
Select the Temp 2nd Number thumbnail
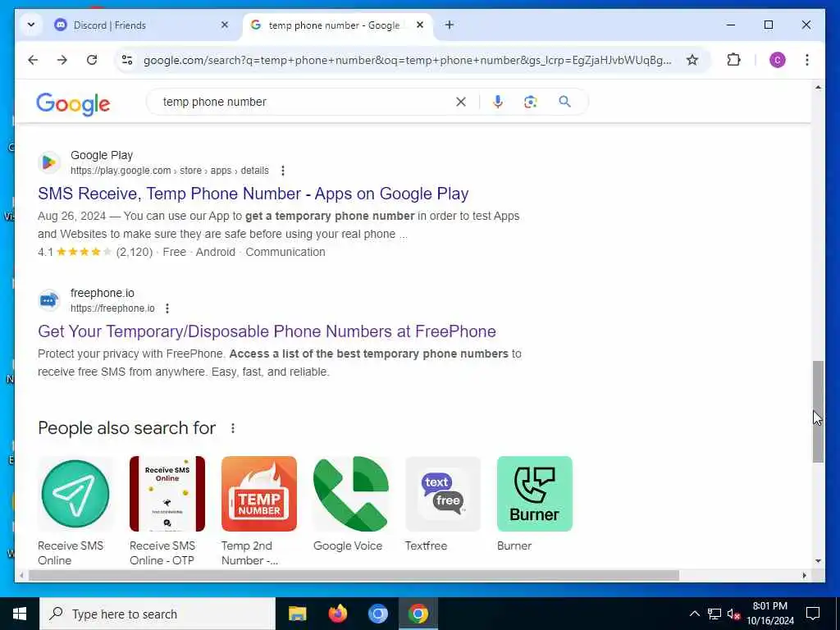258,494
